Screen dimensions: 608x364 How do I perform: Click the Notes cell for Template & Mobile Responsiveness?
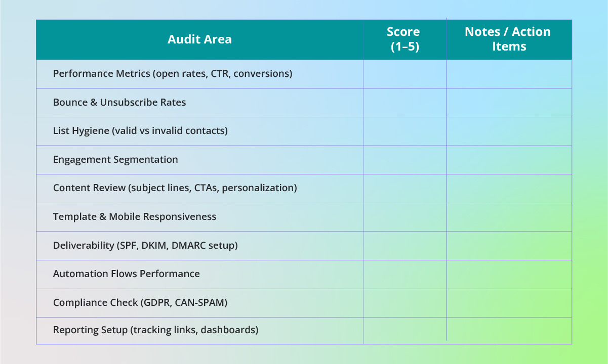[509, 217]
